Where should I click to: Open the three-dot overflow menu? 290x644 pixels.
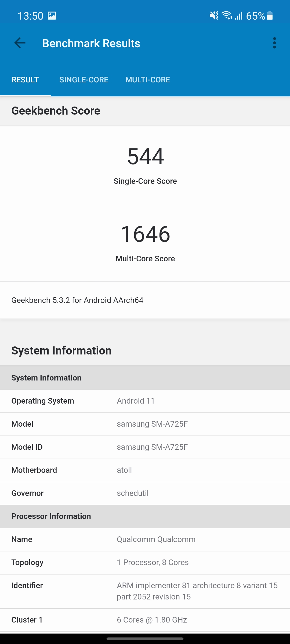[x=274, y=43]
